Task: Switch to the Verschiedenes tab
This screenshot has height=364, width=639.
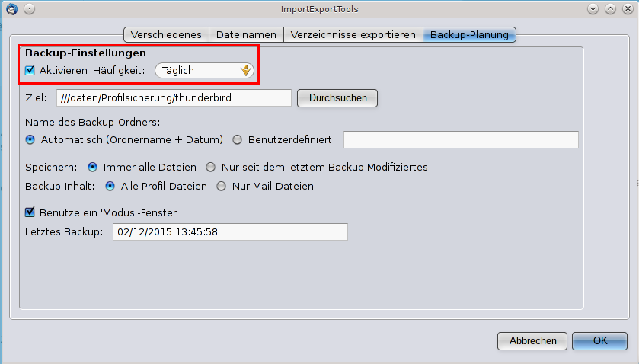Action: pos(166,34)
